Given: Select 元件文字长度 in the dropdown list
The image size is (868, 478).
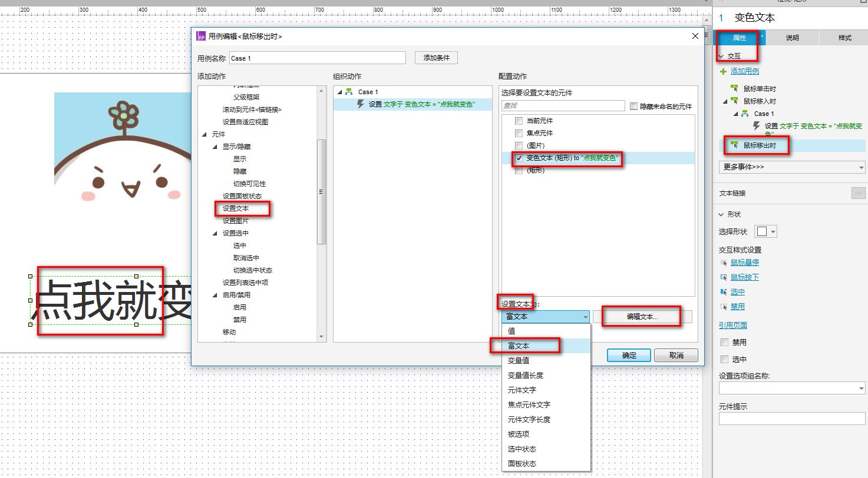Looking at the screenshot, I should 546,419.
